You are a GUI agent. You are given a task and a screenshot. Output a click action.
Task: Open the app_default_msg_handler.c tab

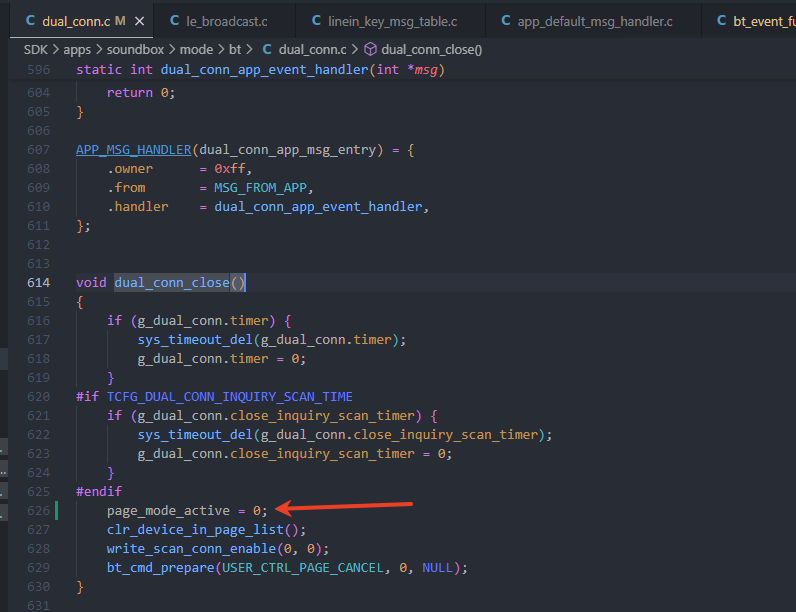click(x=594, y=21)
